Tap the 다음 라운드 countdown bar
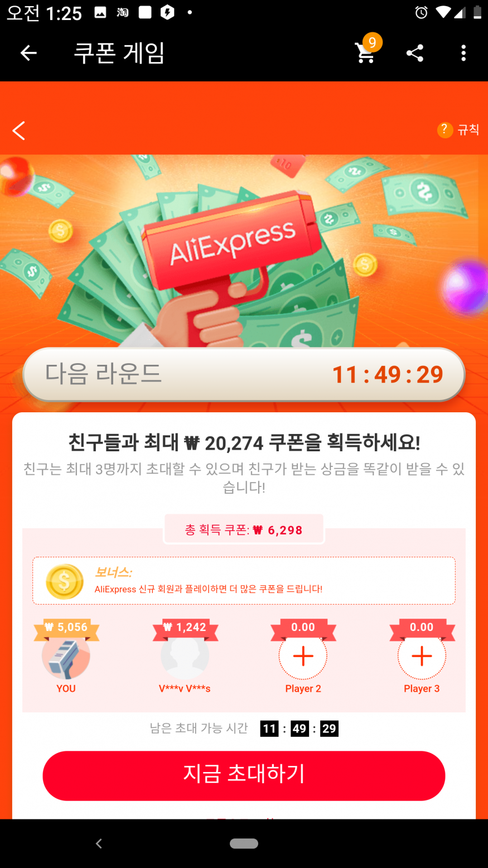This screenshot has height=868, width=488. click(x=244, y=374)
